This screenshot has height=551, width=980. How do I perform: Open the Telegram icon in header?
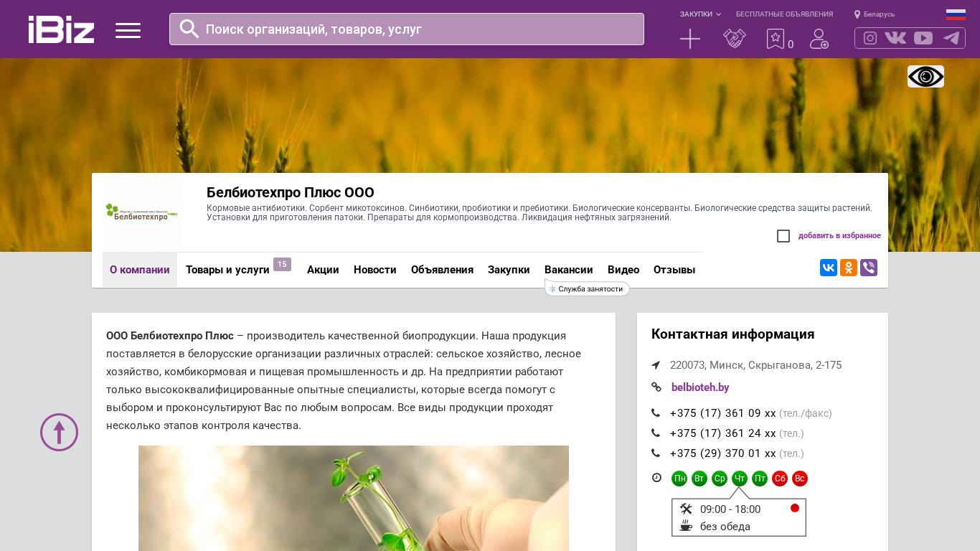coord(951,38)
